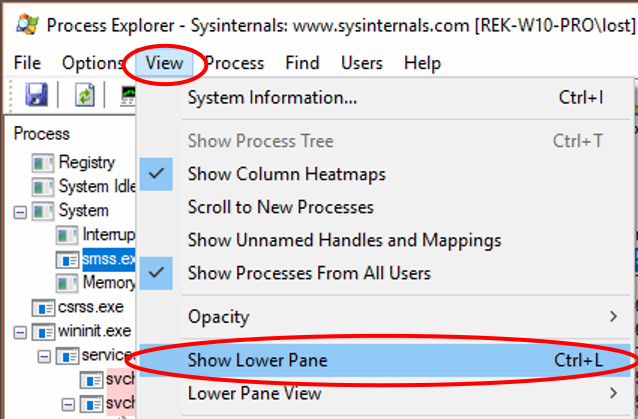Click the System Idle process icon
The width and height of the screenshot is (638, 419).
[43, 187]
